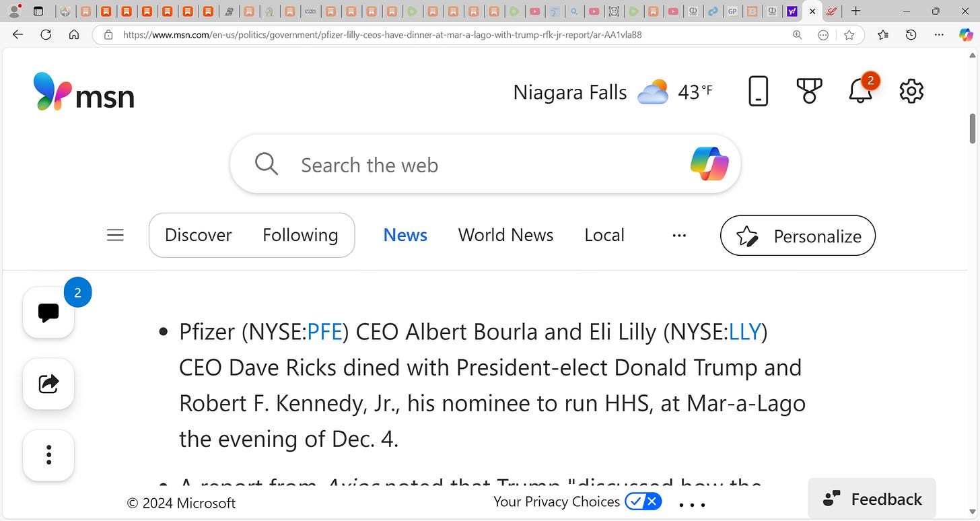The width and height of the screenshot is (980, 521).
Task: Add this page to favorites star
Action: 849,35
